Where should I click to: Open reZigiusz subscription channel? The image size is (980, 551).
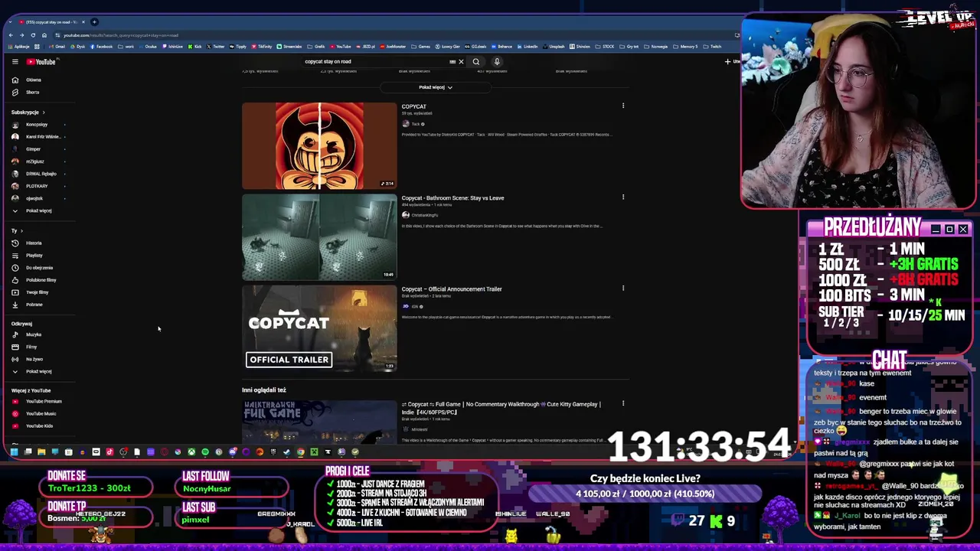(x=35, y=161)
